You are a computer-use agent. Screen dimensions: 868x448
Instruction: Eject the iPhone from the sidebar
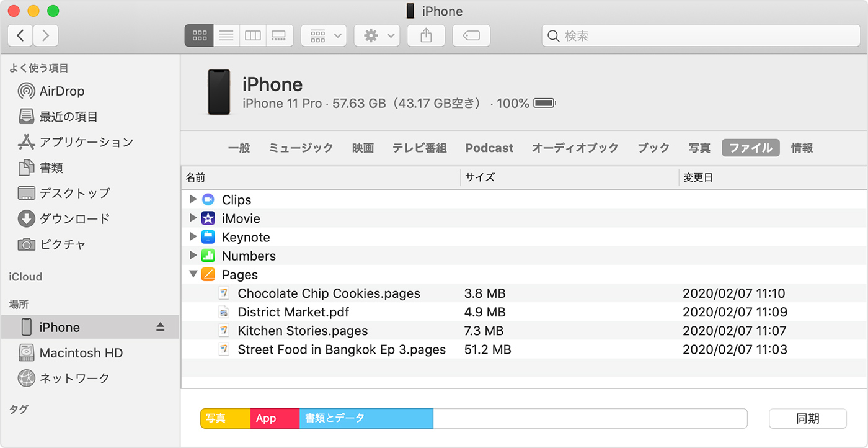pyautogui.click(x=161, y=327)
